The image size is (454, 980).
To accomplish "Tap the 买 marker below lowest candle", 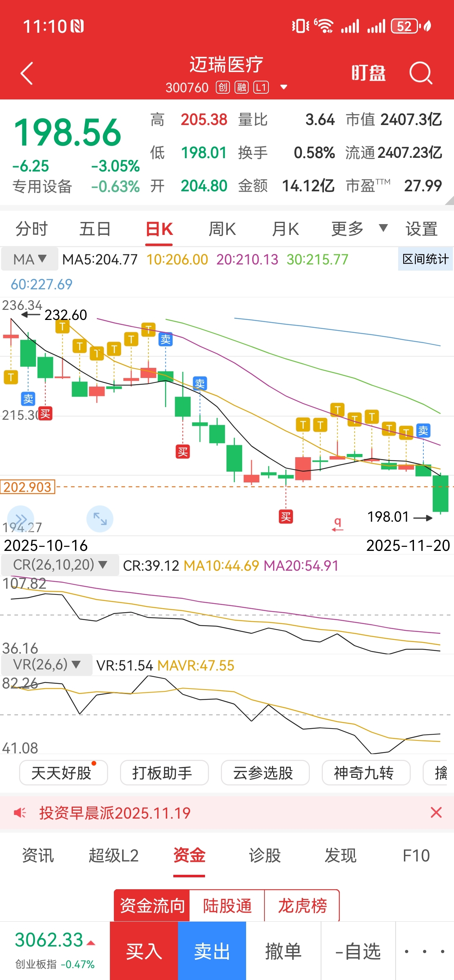I will pyautogui.click(x=286, y=517).
